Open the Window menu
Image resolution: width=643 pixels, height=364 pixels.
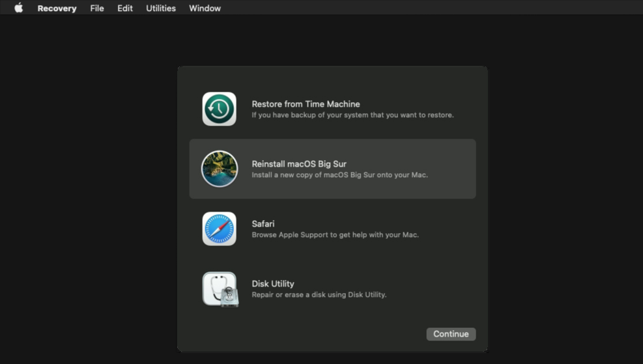[x=205, y=8]
